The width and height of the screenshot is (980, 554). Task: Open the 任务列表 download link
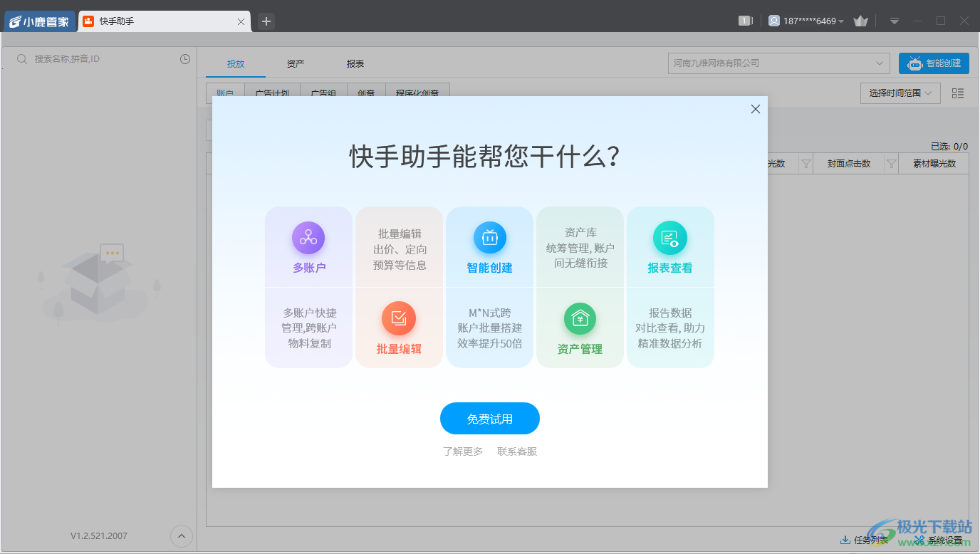(x=865, y=540)
